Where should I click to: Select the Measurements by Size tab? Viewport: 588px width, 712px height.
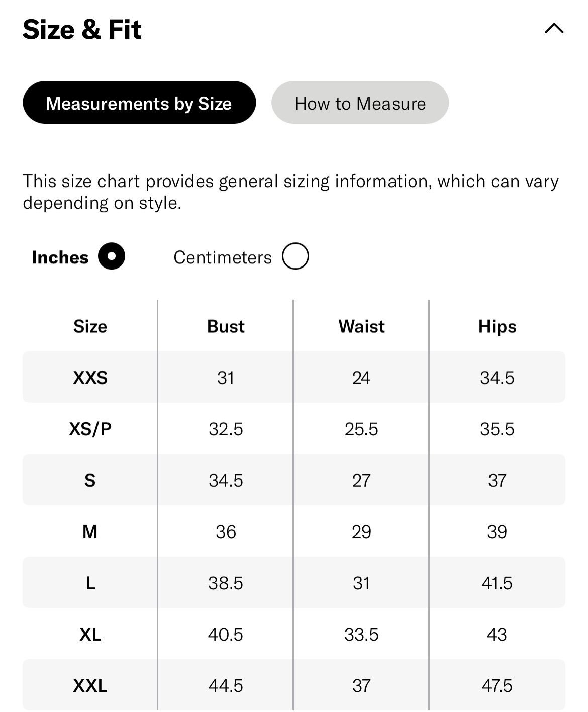click(139, 103)
